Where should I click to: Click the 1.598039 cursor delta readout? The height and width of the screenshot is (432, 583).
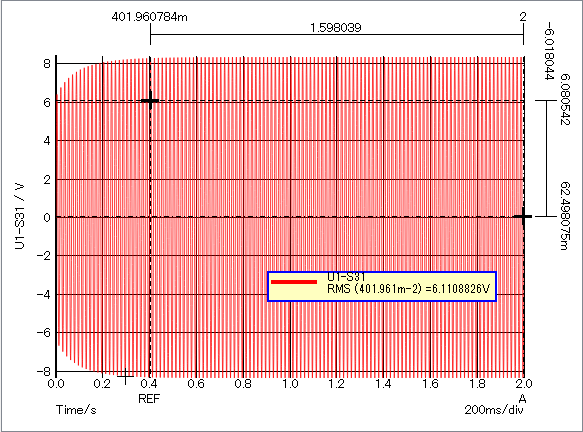click(x=336, y=28)
